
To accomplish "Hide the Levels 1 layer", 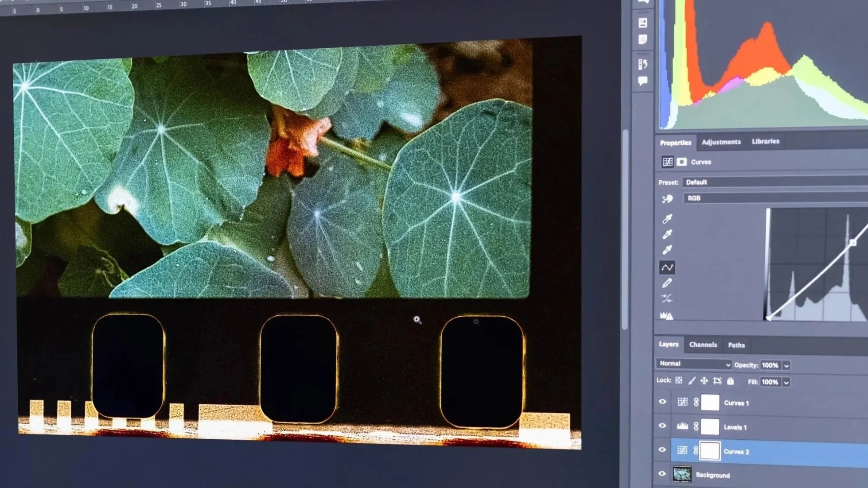I will tap(662, 426).
